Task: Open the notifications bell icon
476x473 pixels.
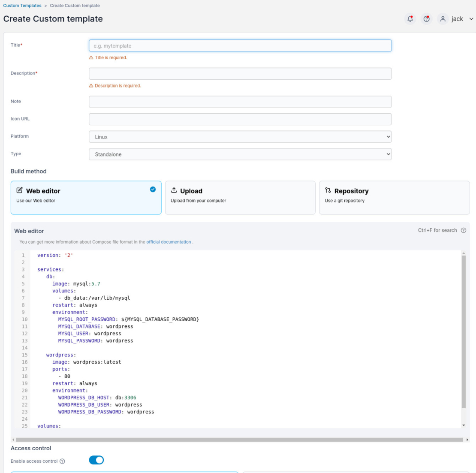Action: [x=410, y=19]
